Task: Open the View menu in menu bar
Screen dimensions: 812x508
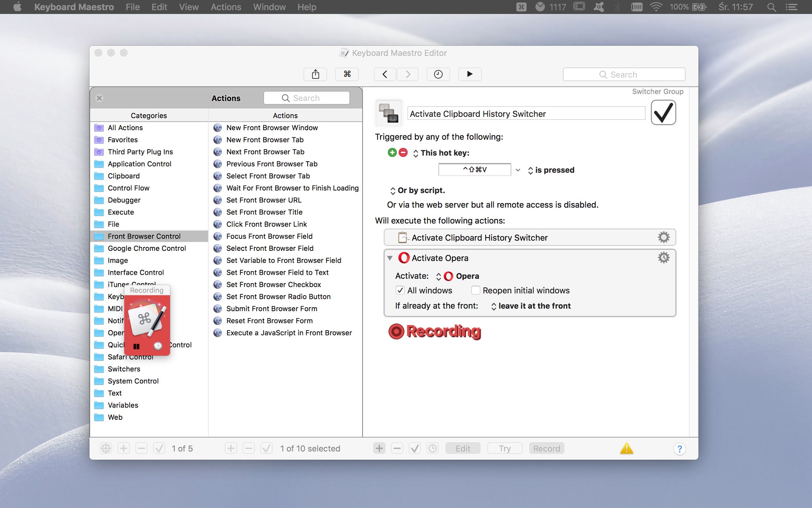Action: (189, 7)
